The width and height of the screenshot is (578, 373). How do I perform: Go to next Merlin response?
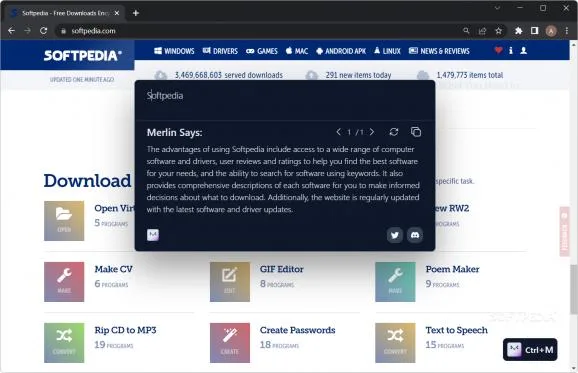point(372,132)
